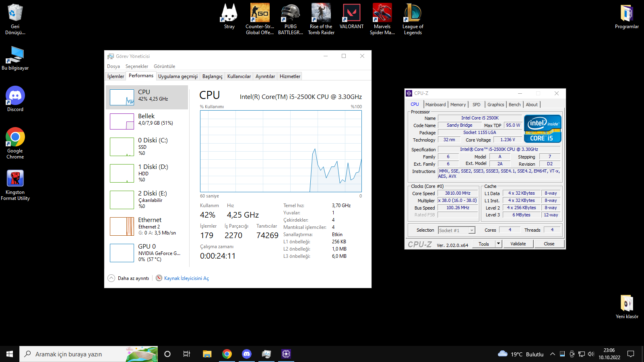Viewport: 644px width, 362px height.
Task: Open Bu bilgisayar desktop icon
Action: 15,58
